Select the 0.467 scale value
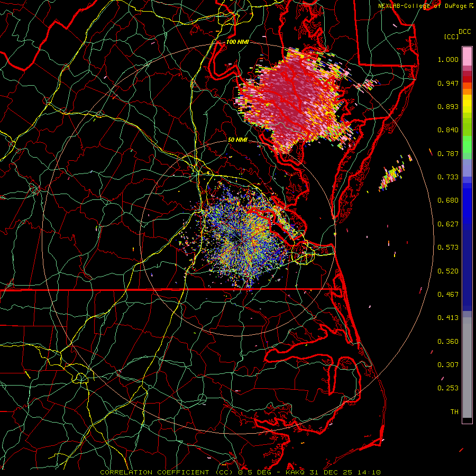This screenshot has height=476, width=476. point(448,295)
